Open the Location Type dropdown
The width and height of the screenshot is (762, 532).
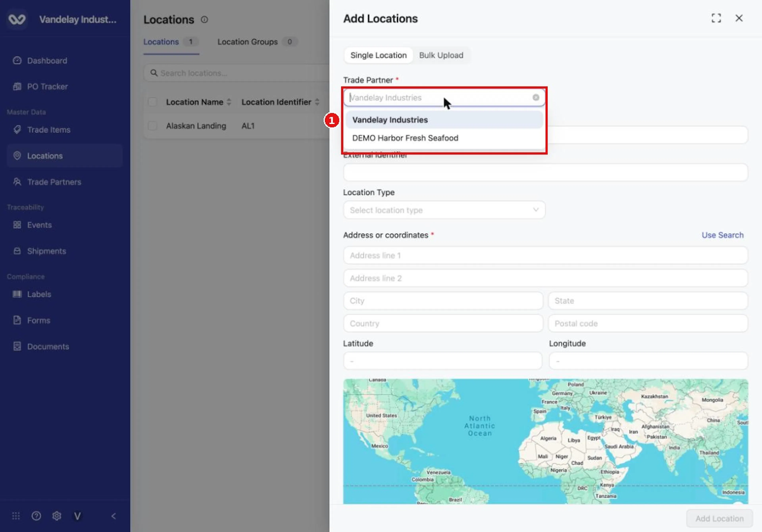pyautogui.click(x=444, y=210)
